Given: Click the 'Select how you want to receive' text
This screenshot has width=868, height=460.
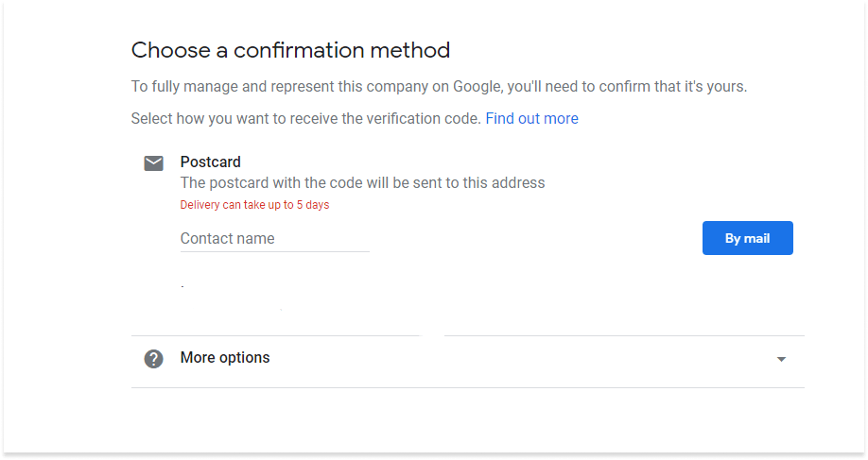Looking at the screenshot, I should (x=305, y=118).
